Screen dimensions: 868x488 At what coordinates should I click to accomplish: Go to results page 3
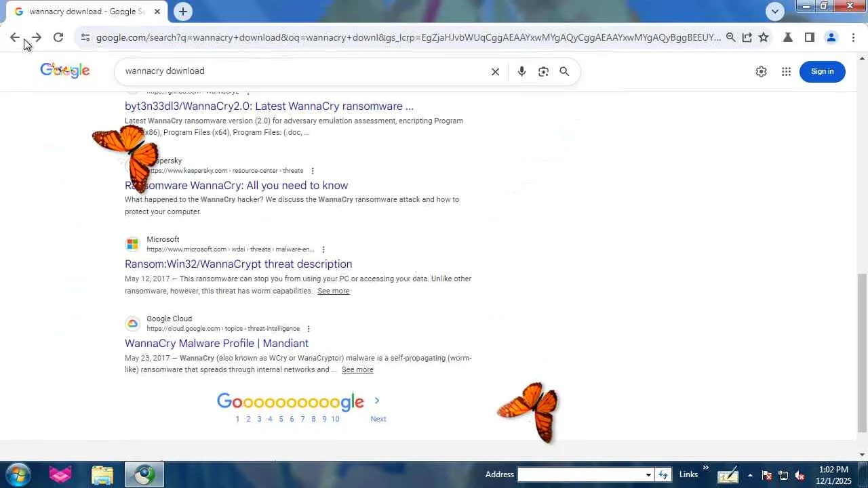tap(259, 419)
